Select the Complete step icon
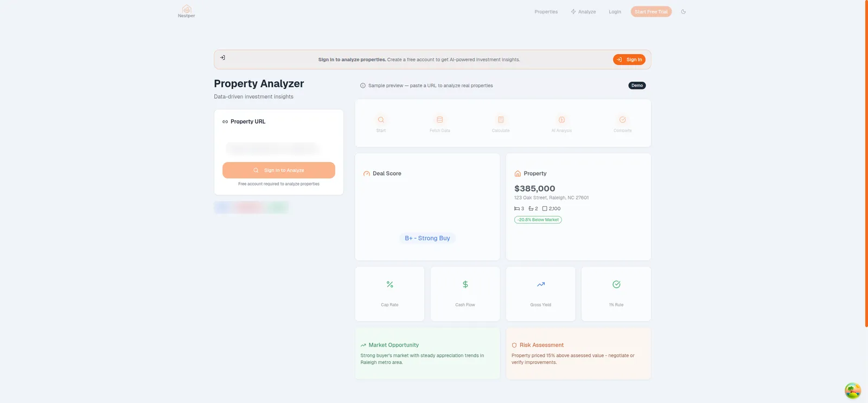Viewport: 868px width, 403px height. click(623, 120)
